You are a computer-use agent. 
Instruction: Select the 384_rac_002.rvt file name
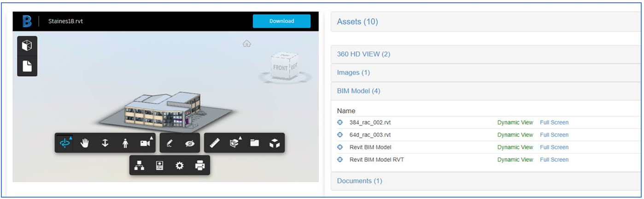click(370, 123)
